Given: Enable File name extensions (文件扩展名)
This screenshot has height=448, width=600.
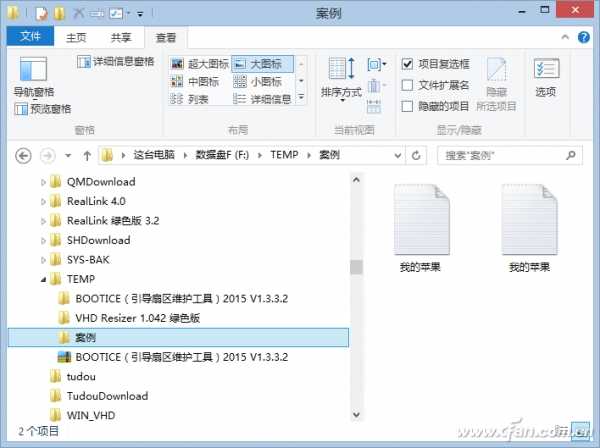Looking at the screenshot, I should 407,85.
